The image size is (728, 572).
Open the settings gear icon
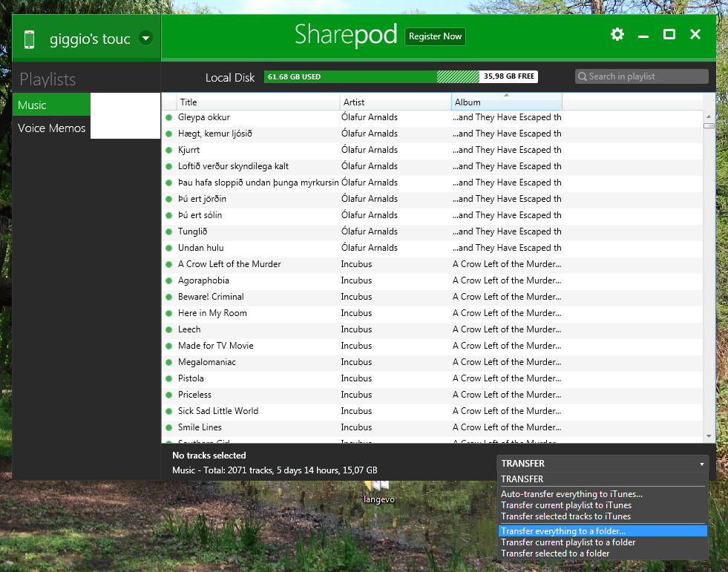[617, 34]
